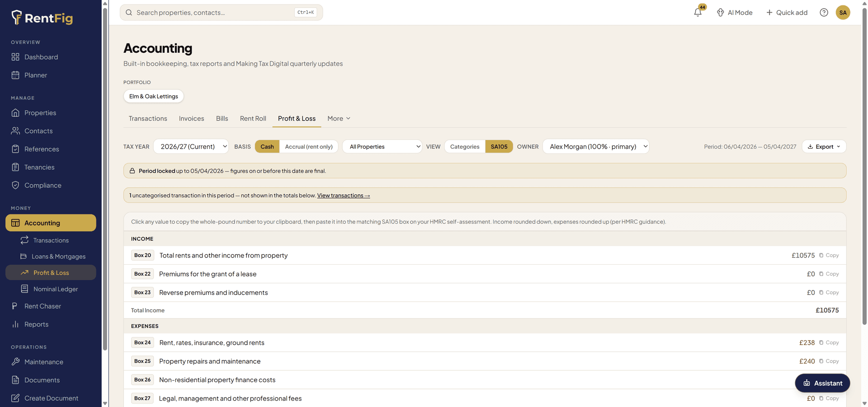Copy the Box 27 legal fees value
Screen dimensions: 868x407
(829, 398)
